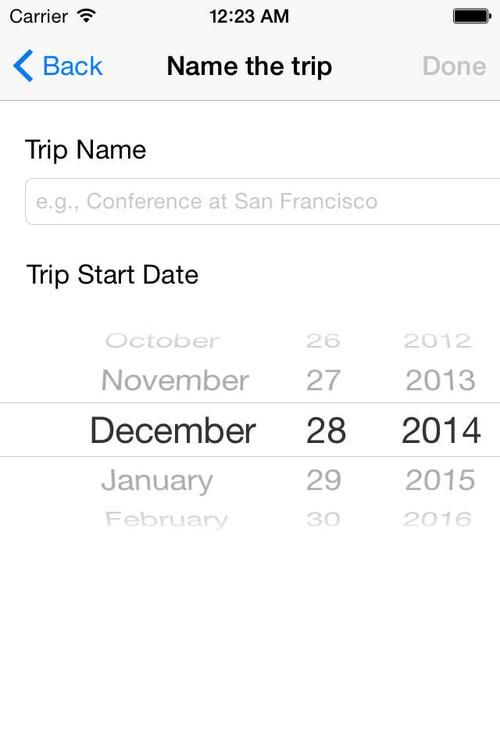Viewport: 500px width, 750px height.
Task: Tap the battery icon in status bar
Action: 472,16
